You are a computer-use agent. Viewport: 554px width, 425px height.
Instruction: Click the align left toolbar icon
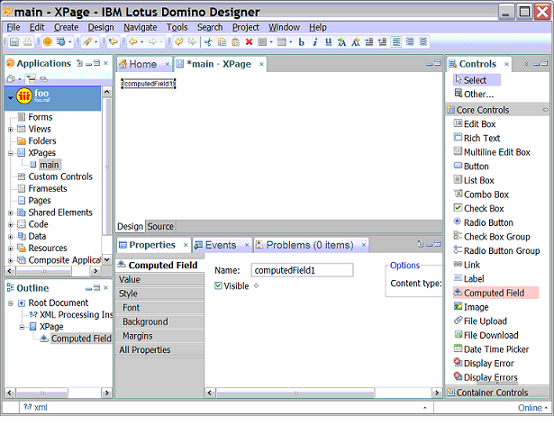point(396,42)
